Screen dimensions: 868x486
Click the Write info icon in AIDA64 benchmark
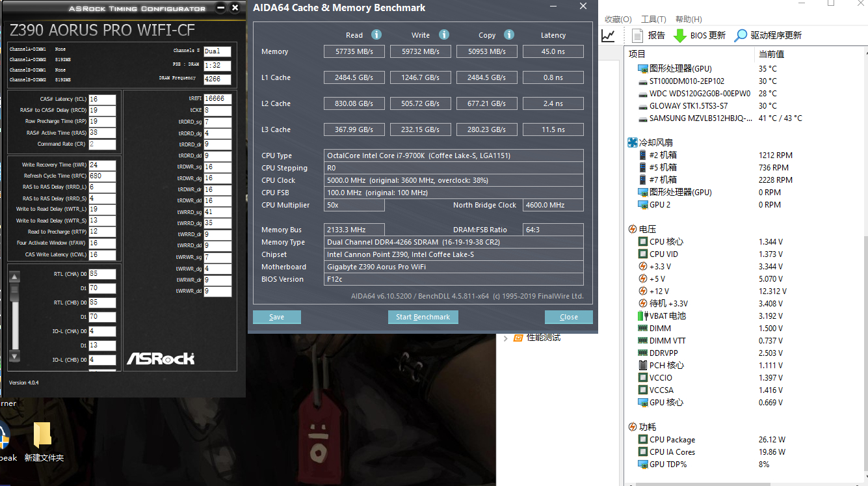[x=443, y=34]
